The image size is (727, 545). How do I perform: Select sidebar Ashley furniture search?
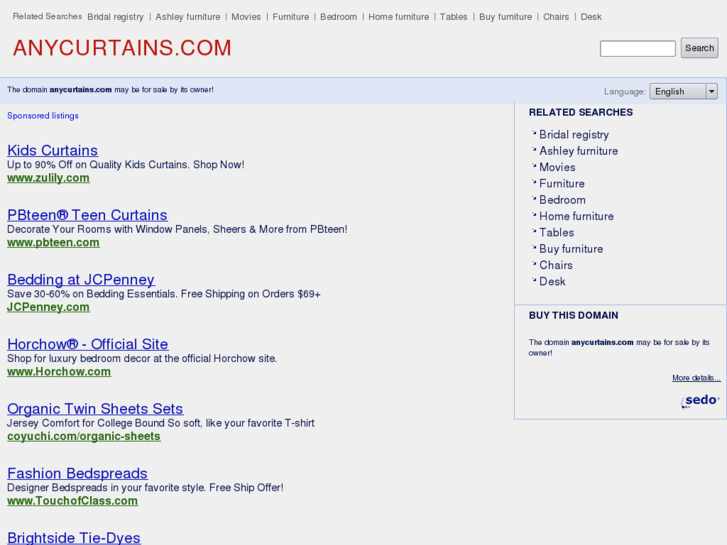[578, 151]
